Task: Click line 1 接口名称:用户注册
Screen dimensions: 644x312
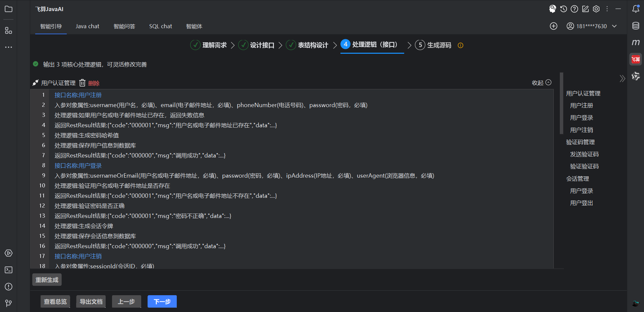Action: pyautogui.click(x=78, y=95)
